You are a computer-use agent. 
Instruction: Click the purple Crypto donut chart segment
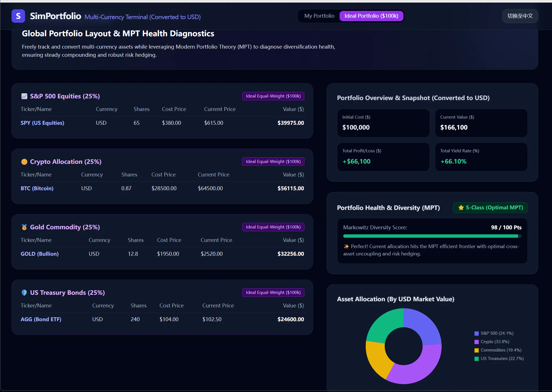(419, 370)
